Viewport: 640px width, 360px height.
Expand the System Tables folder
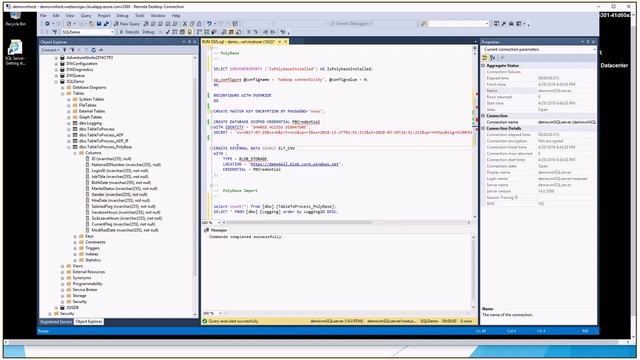[69, 99]
